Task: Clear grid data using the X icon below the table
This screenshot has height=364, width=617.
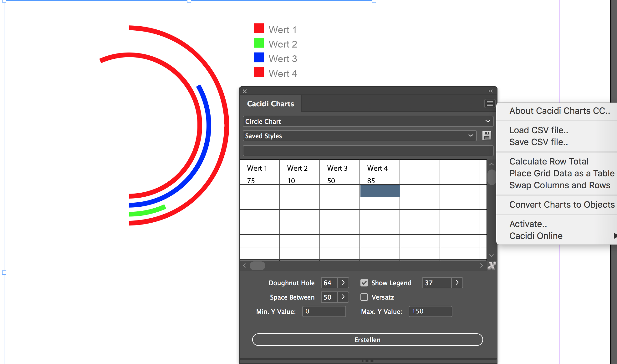Action: click(x=492, y=265)
